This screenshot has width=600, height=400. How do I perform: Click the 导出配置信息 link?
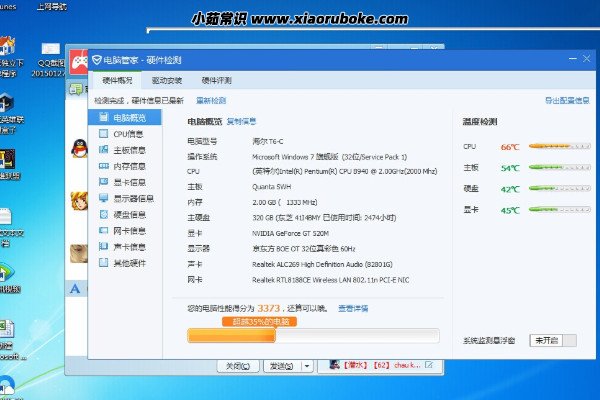[x=567, y=100]
